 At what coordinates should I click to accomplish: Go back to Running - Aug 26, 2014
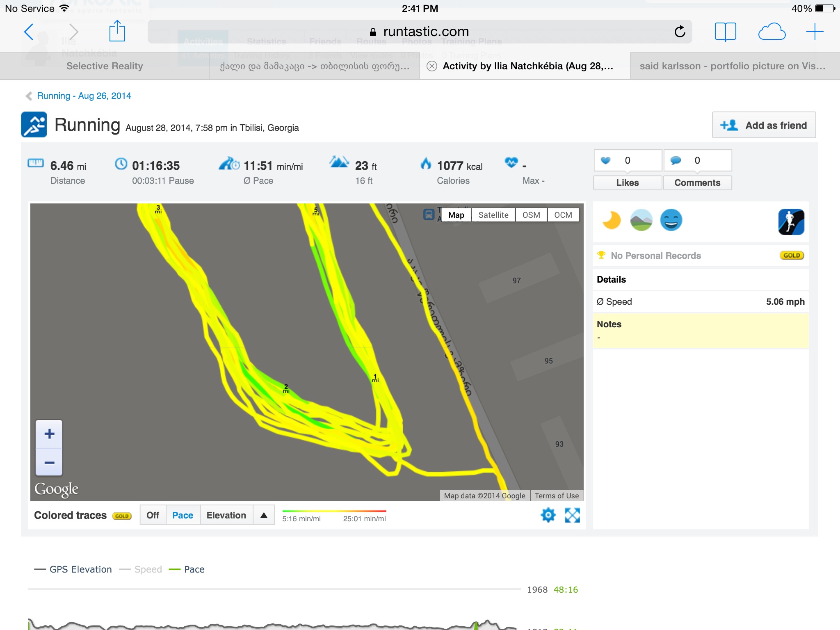84,96
